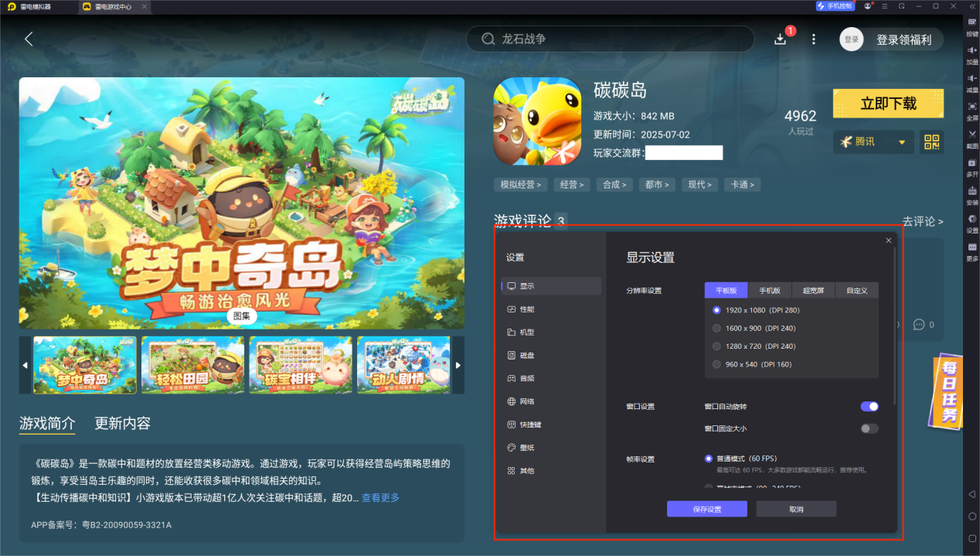Viewport: 980px width, 556px height.
Task: Enter 全屏 fullscreen mode from sidebar
Action: (971, 111)
